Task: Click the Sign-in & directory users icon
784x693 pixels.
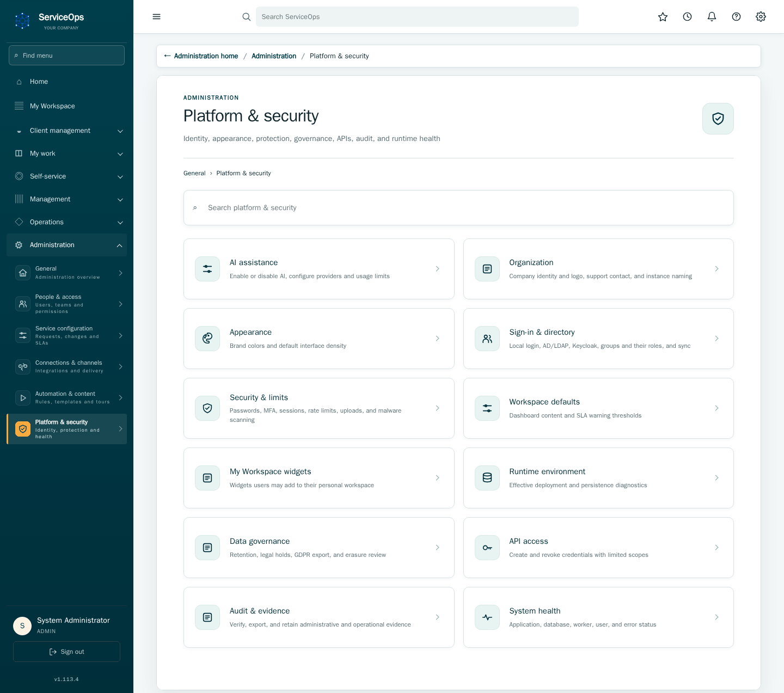Action: 487,339
